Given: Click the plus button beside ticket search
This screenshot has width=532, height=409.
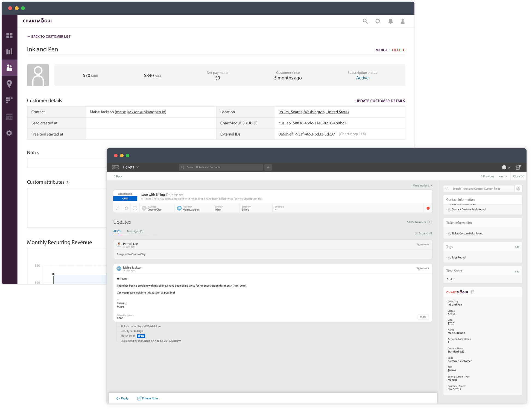Looking at the screenshot, I should coord(268,167).
